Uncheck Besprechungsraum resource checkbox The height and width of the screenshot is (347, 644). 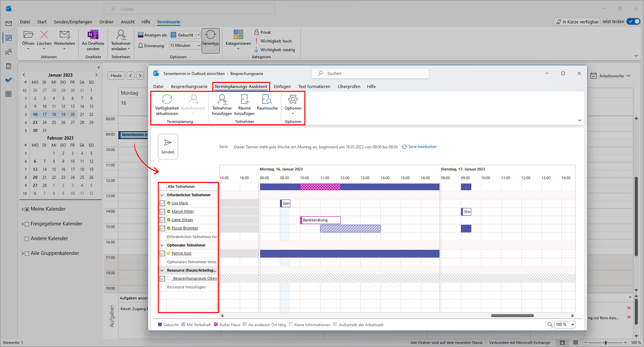click(162, 278)
